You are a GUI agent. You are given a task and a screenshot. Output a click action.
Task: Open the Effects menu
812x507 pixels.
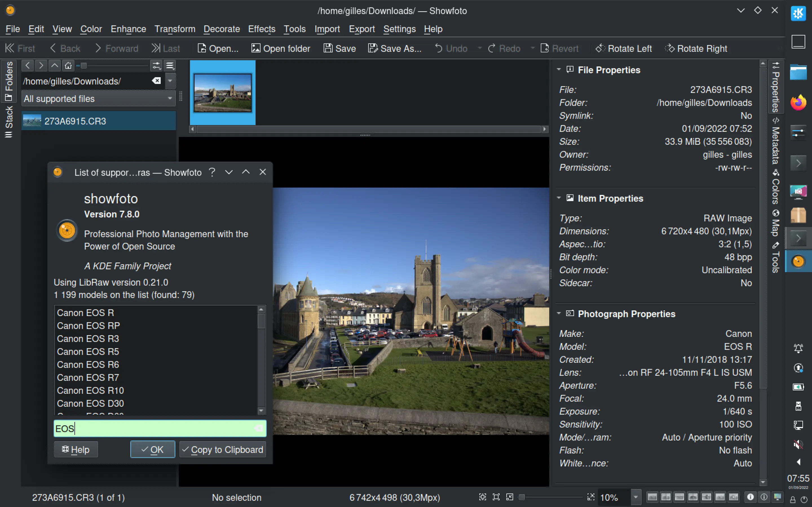click(261, 29)
